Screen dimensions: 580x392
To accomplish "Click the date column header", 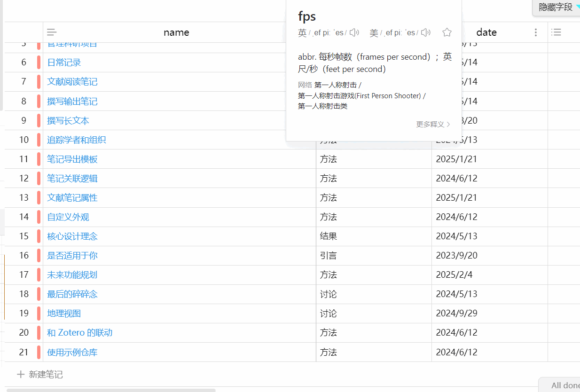I will (486, 32).
